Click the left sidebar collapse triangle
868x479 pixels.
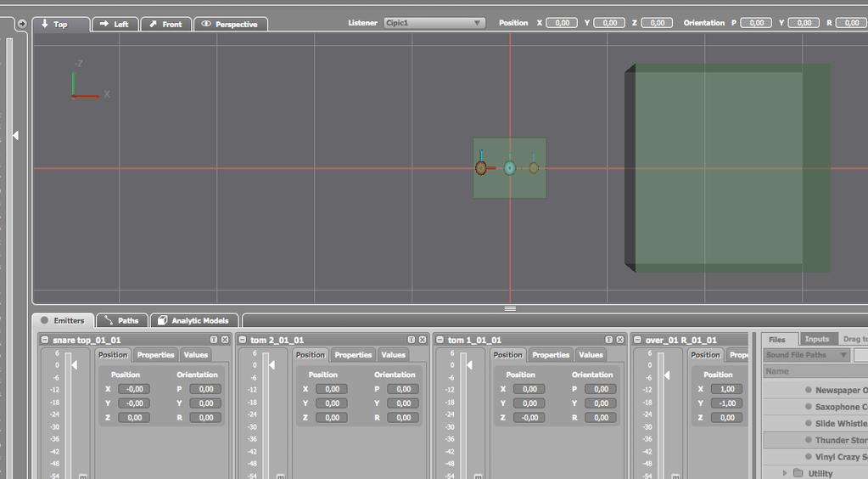(15, 135)
